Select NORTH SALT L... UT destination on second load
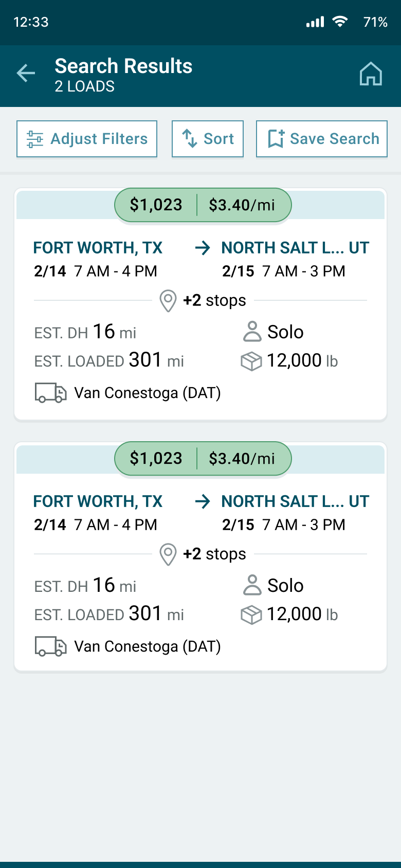 (x=295, y=501)
